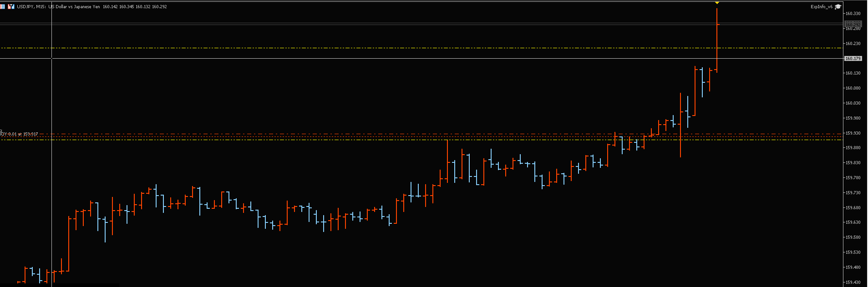Click the 159.530 price scale value

pyautogui.click(x=853, y=252)
